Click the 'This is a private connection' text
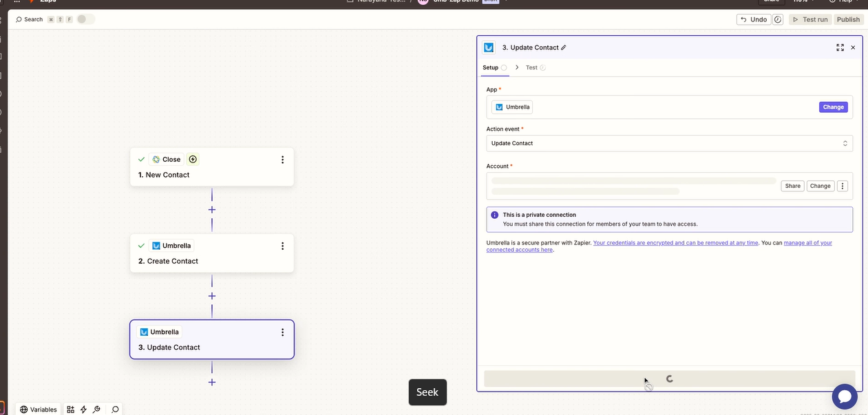Screen dimensions: 868x415 539,215
